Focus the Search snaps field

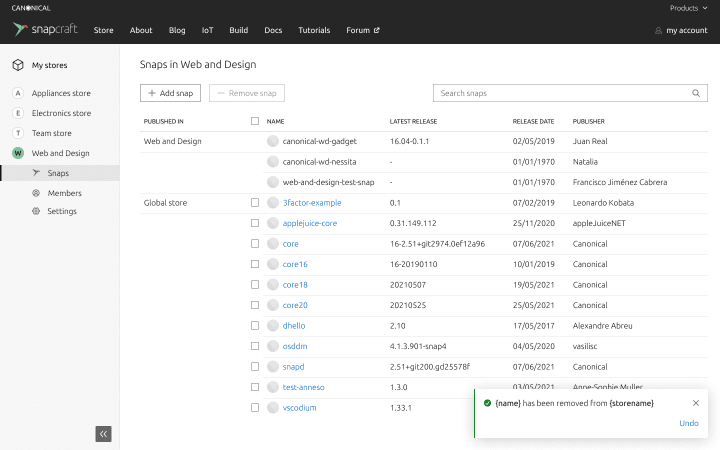pos(570,93)
